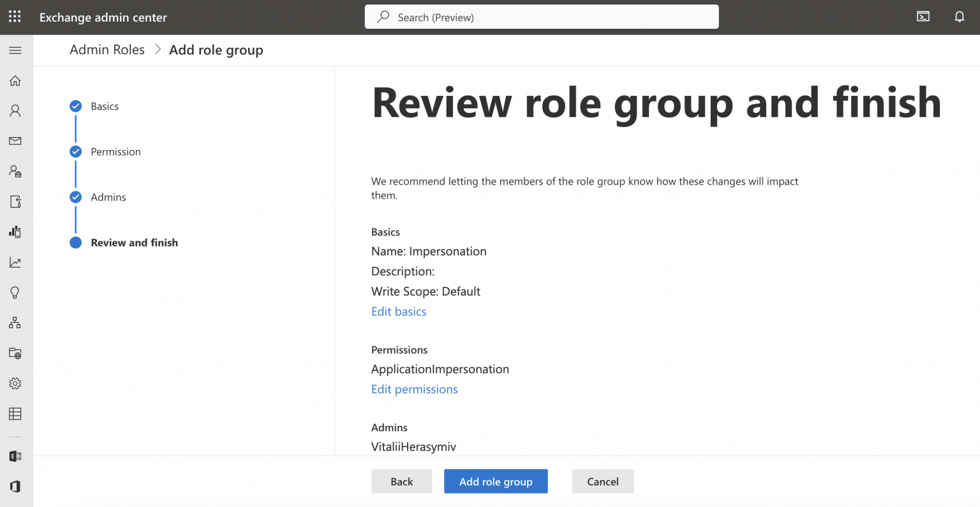The image size is (980, 507).
Task: Open Public folders globe folder icon
Action: [x=15, y=353]
